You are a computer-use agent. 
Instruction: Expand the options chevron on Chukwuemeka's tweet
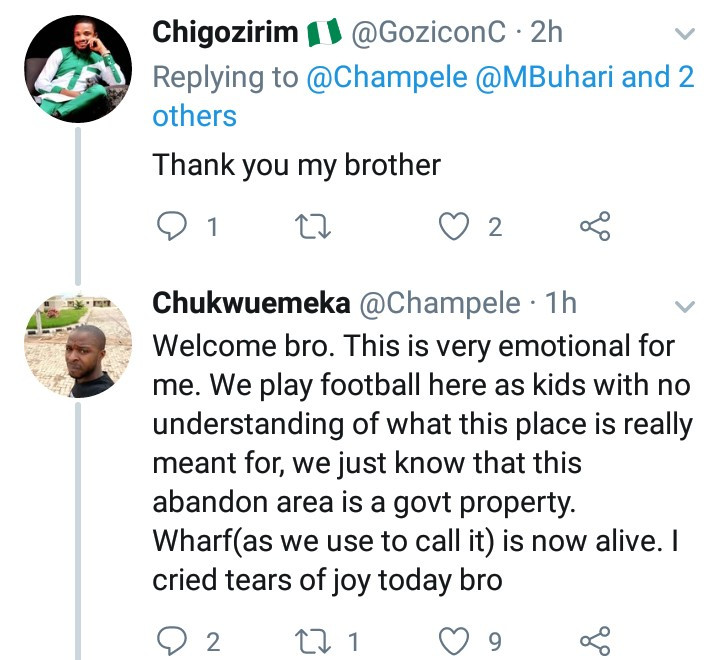(685, 304)
